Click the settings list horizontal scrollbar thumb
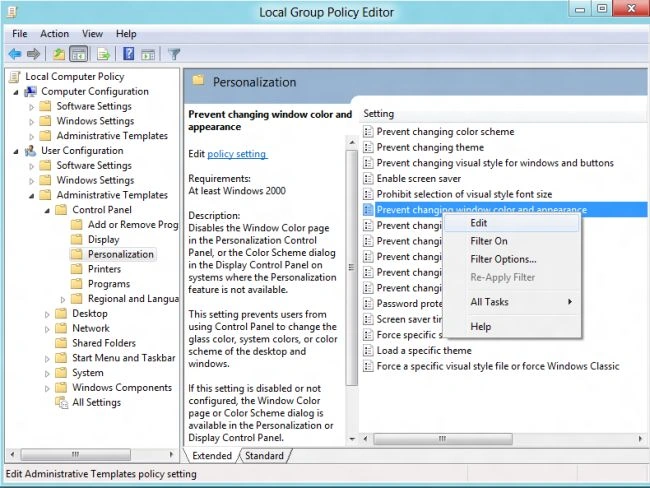This screenshot has height=488, width=650. 443,439
